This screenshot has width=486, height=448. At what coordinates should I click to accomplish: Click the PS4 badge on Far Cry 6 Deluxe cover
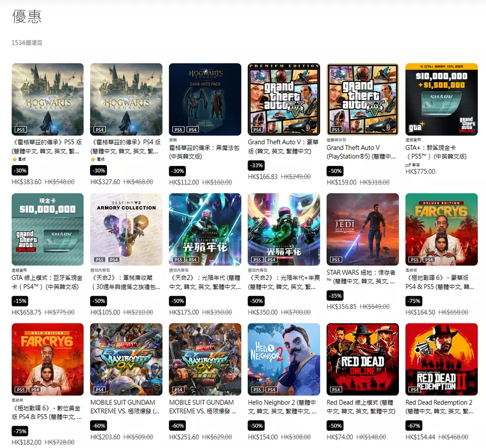(x=429, y=260)
